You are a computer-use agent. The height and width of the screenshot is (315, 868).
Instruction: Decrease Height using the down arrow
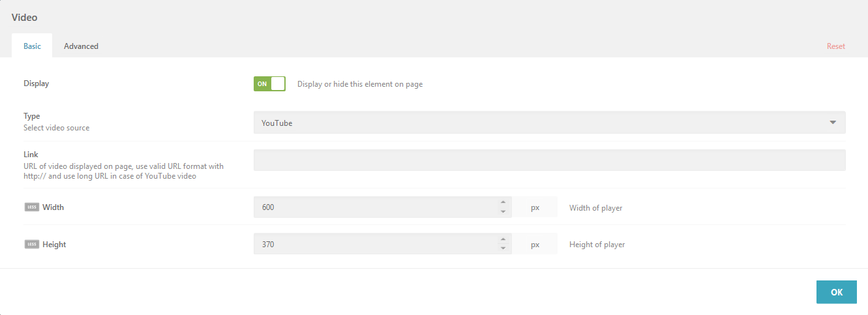[503, 249]
